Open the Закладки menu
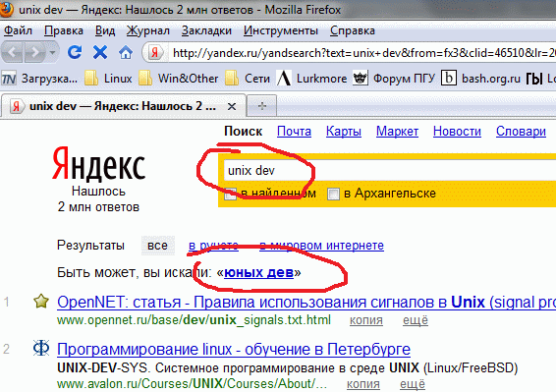This screenshot has height=392, width=556. [x=206, y=30]
